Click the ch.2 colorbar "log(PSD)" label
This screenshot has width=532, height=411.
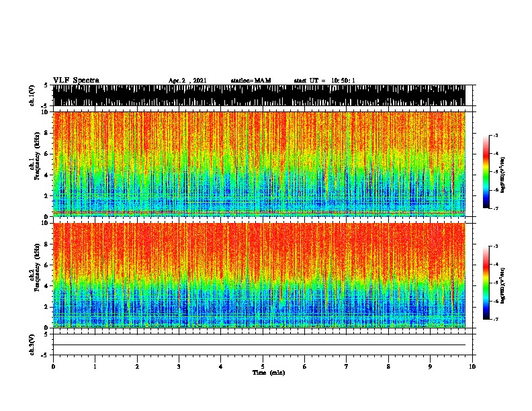(503, 286)
